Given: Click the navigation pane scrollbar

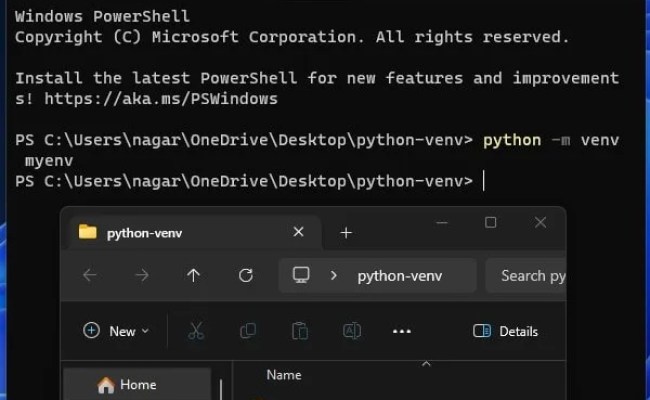Looking at the screenshot, I should pyautogui.click(x=221, y=390).
